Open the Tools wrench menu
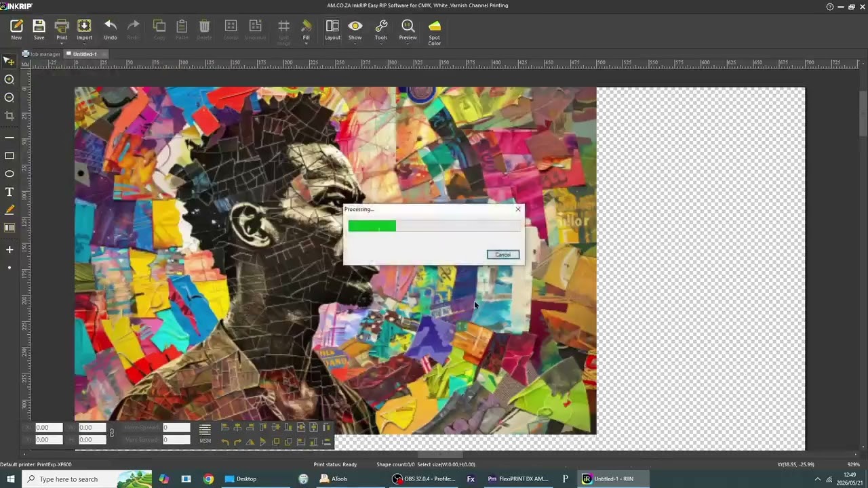The image size is (868, 488). click(381, 29)
